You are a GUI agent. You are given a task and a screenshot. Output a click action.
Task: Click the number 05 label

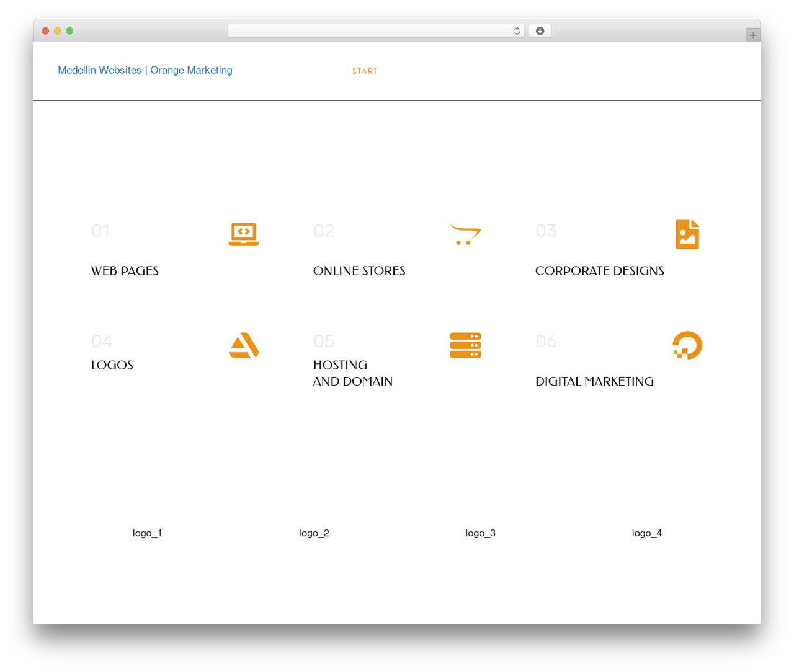[324, 342]
